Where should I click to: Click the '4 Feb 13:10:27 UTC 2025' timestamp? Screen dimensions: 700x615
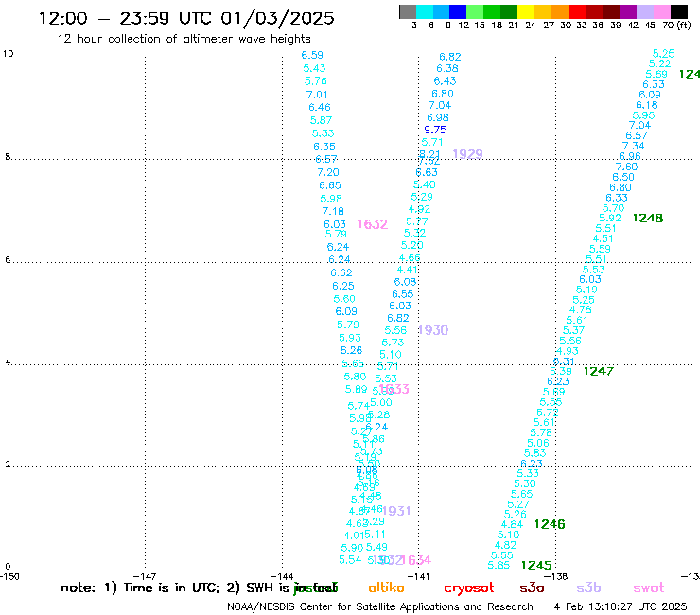pyautogui.click(x=621, y=607)
